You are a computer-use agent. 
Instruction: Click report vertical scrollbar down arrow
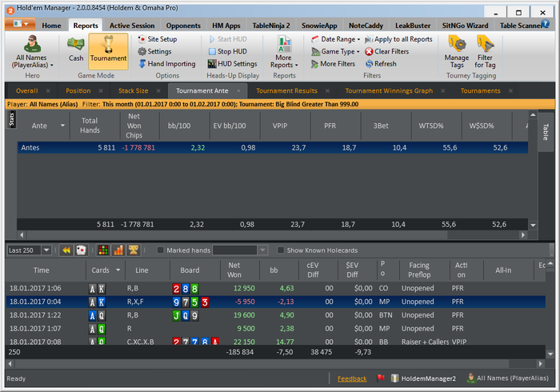[x=533, y=226]
